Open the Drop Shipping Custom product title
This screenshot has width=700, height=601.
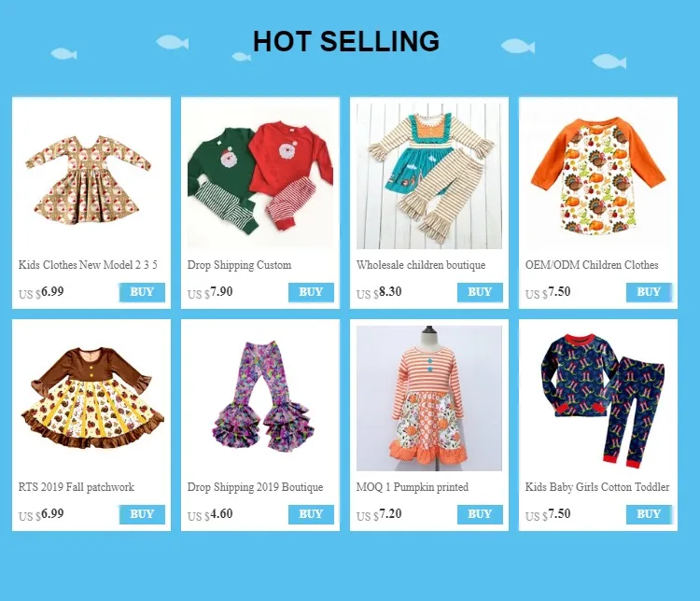click(239, 265)
